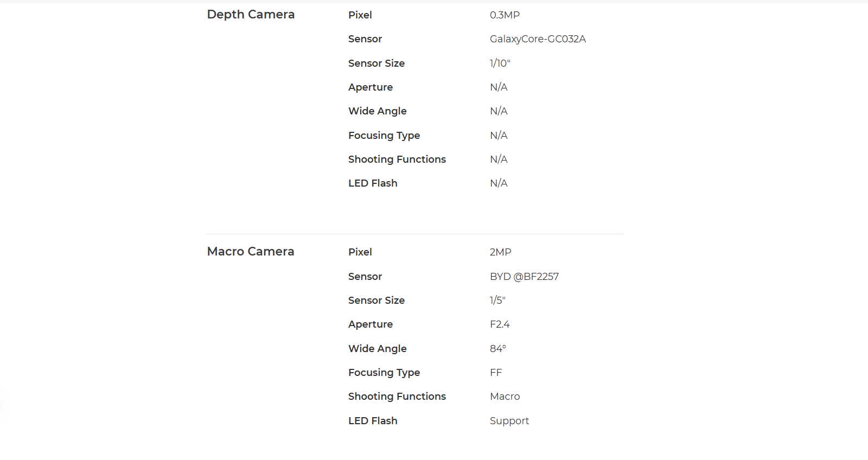Image resolution: width=868 pixels, height=460 pixels.
Task: Click the 2MP pixel value
Action: click(x=500, y=252)
